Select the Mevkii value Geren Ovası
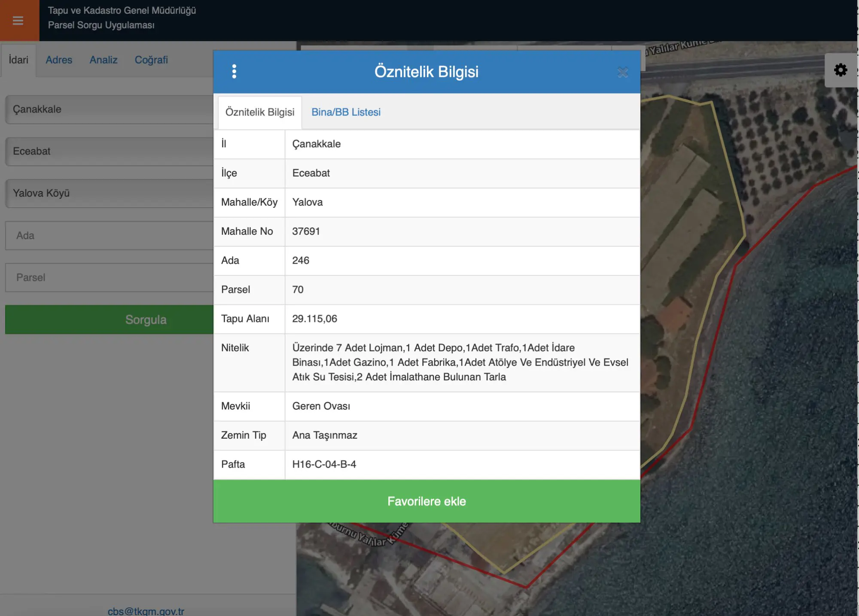859x616 pixels. click(321, 406)
